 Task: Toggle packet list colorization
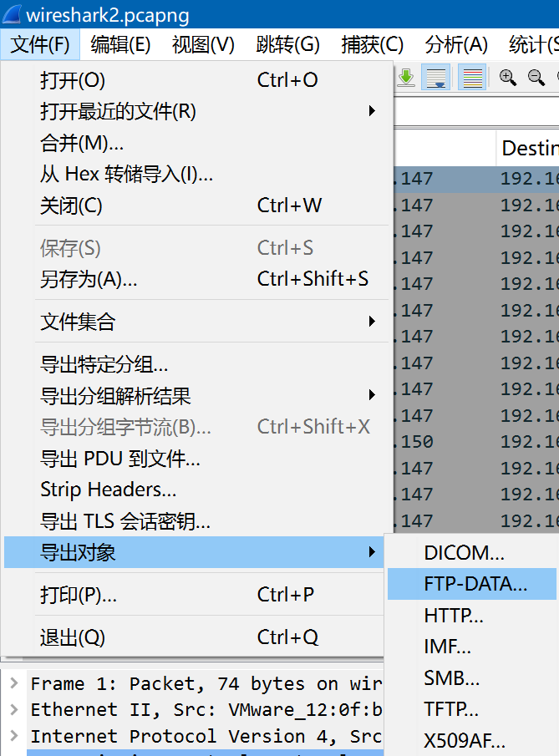click(x=472, y=78)
